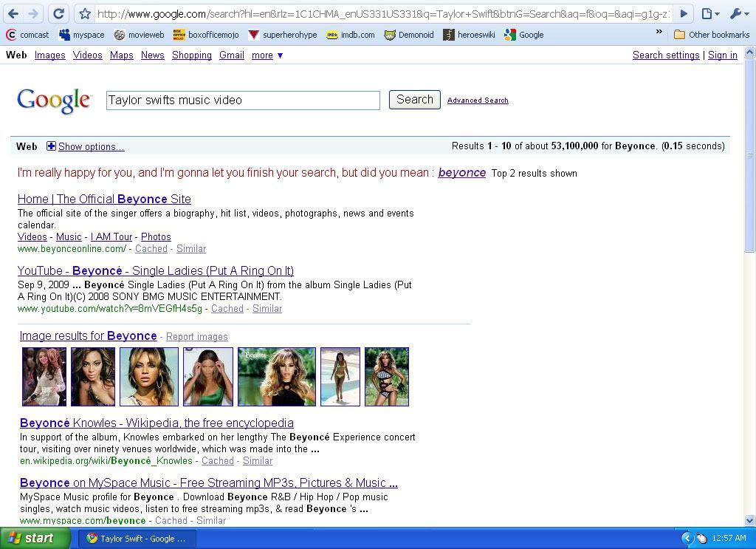Click the Sign in link
Screen dimensions: 756x549
point(722,55)
